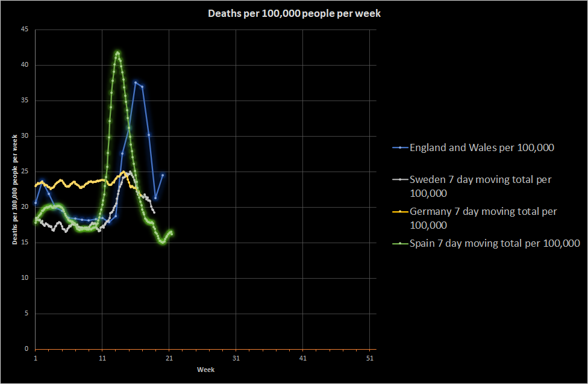
Task: Click the last England and Wales data point near 24.5
Action: click(163, 175)
